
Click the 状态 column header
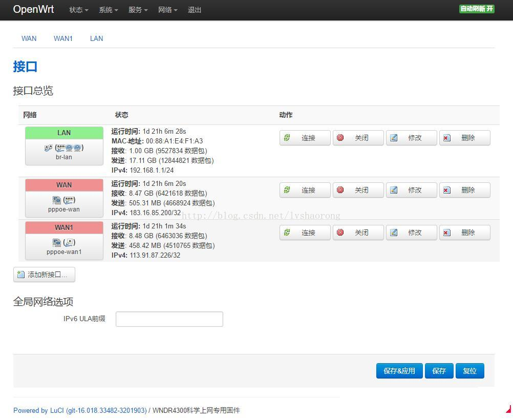(x=122, y=115)
